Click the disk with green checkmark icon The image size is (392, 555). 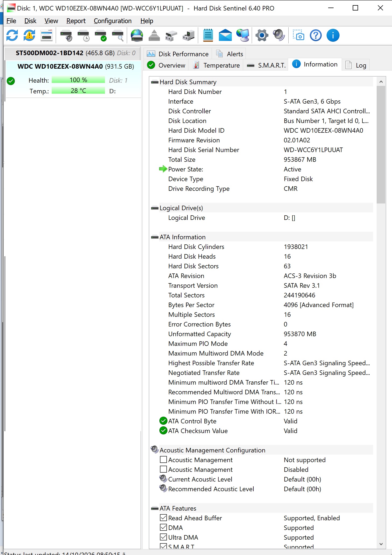click(100, 35)
